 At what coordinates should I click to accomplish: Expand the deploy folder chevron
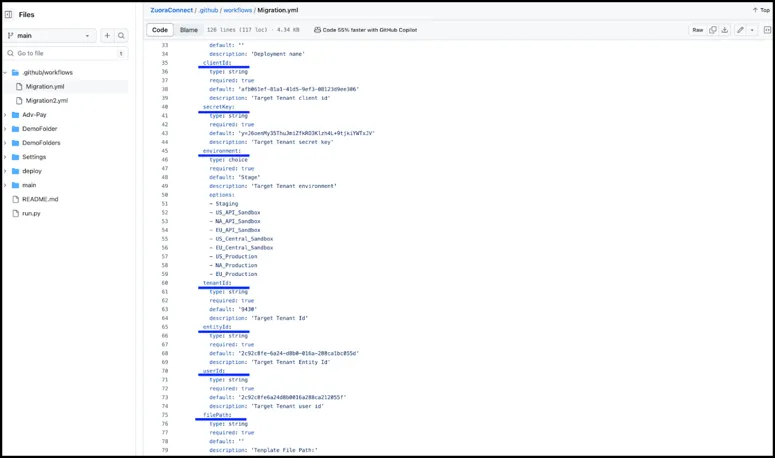(x=5, y=171)
